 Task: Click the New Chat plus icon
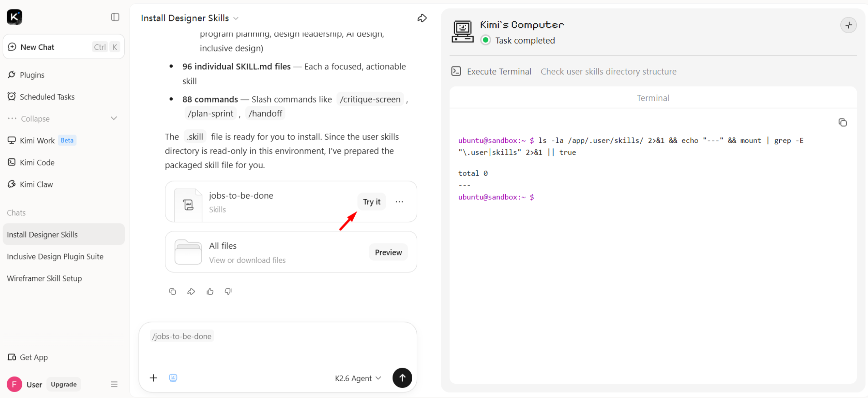pos(12,46)
